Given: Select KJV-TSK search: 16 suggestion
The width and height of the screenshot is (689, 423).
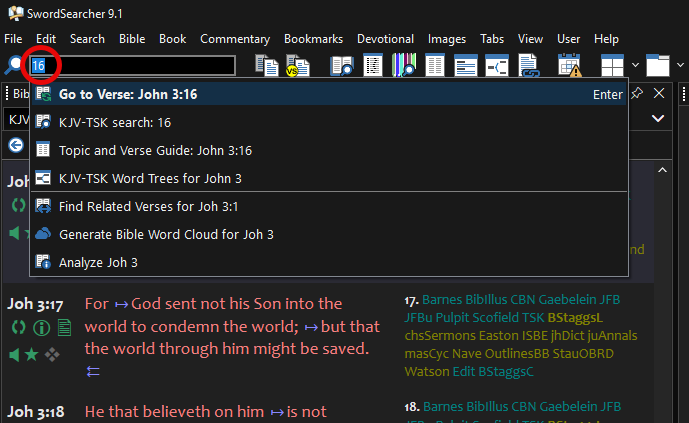Looking at the screenshot, I should 329,122.
